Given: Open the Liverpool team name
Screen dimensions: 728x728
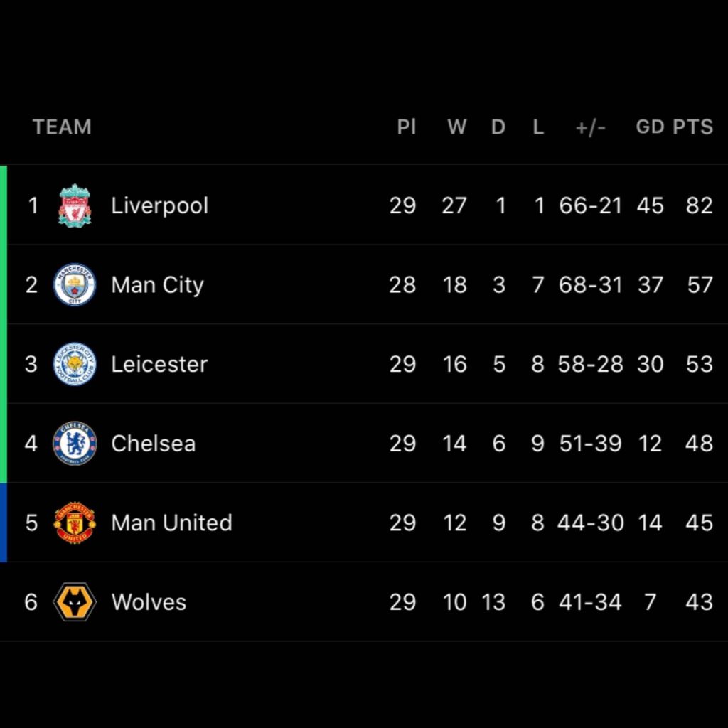Looking at the screenshot, I should (x=160, y=205).
